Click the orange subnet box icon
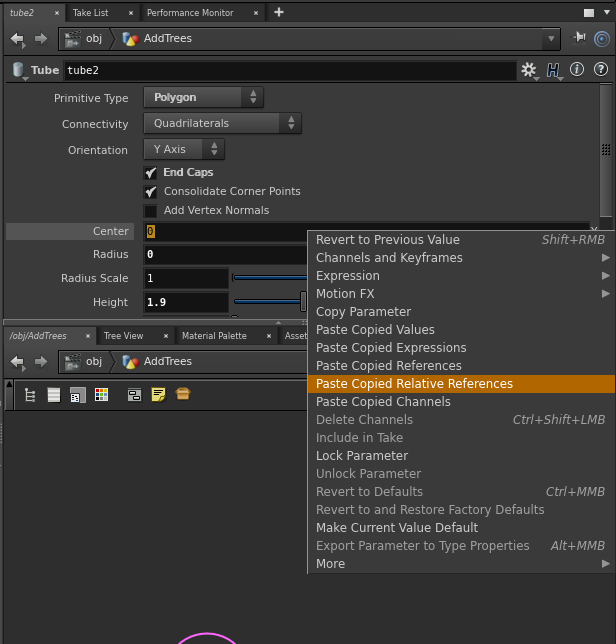The height and width of the screenshot is (644, 616). pos(183,394)
